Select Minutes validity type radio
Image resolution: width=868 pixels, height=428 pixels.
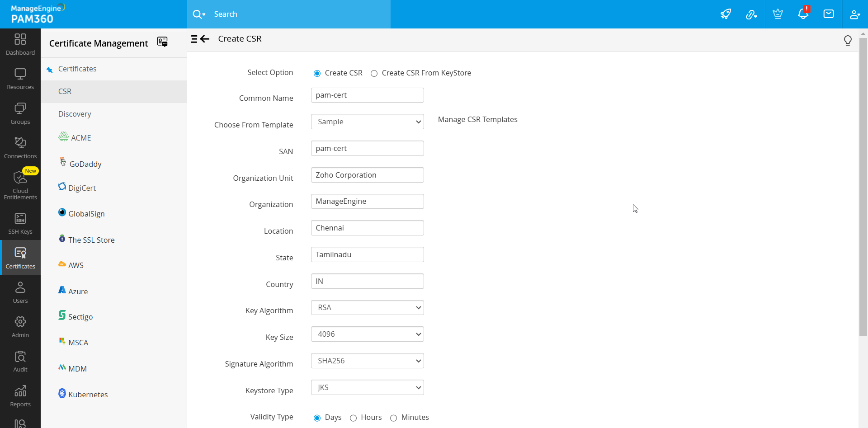(394, 418)
